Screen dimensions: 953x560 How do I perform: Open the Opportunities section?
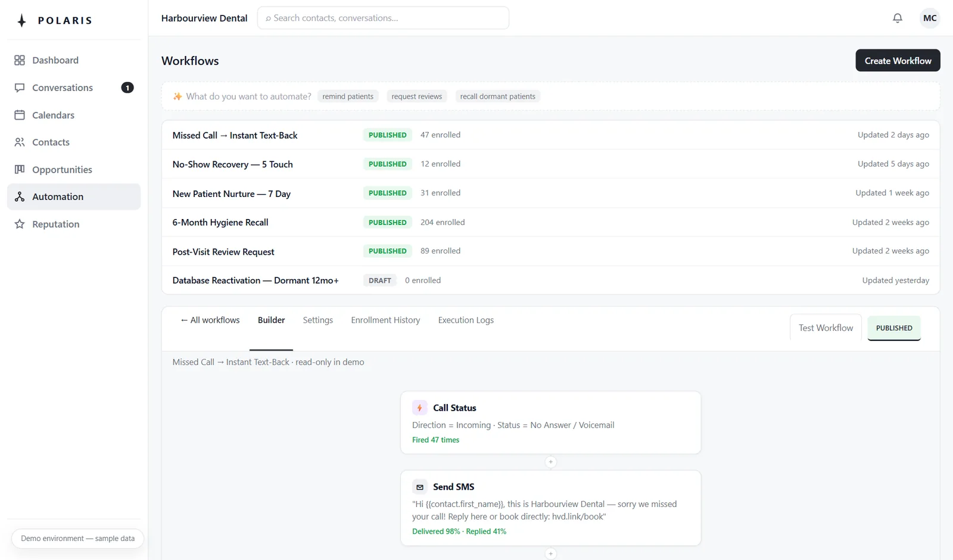click(74, 170)
